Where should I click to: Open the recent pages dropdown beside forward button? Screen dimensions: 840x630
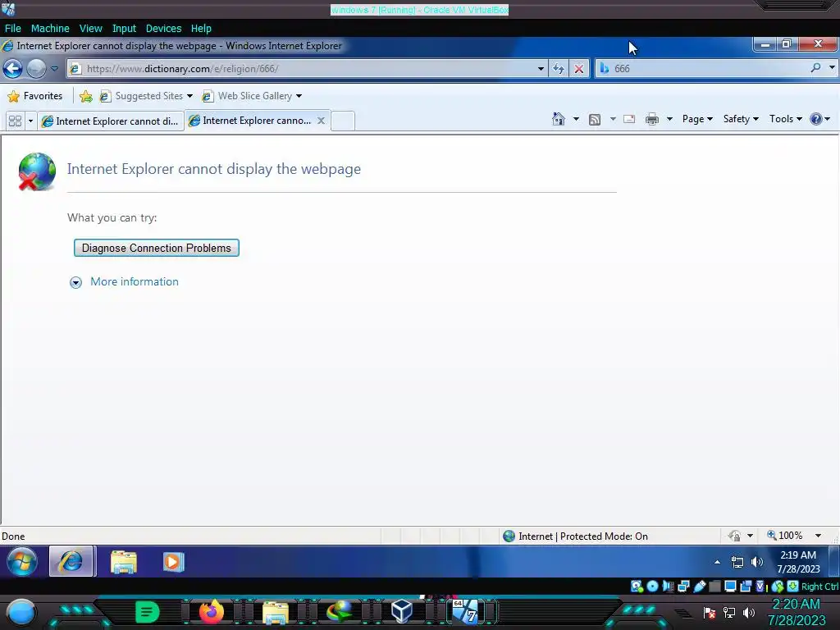pyautogui.click(x=54, y=69)
